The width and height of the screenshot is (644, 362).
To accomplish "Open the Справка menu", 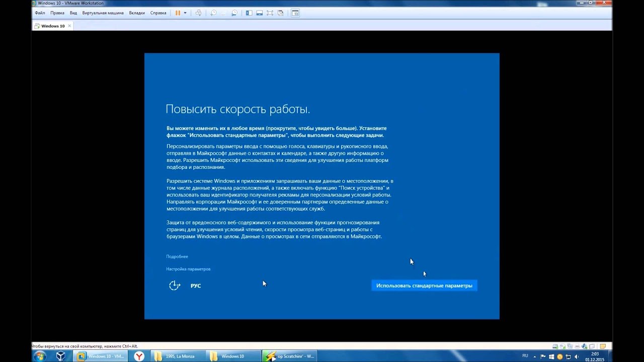I will (x=158, y=13).
